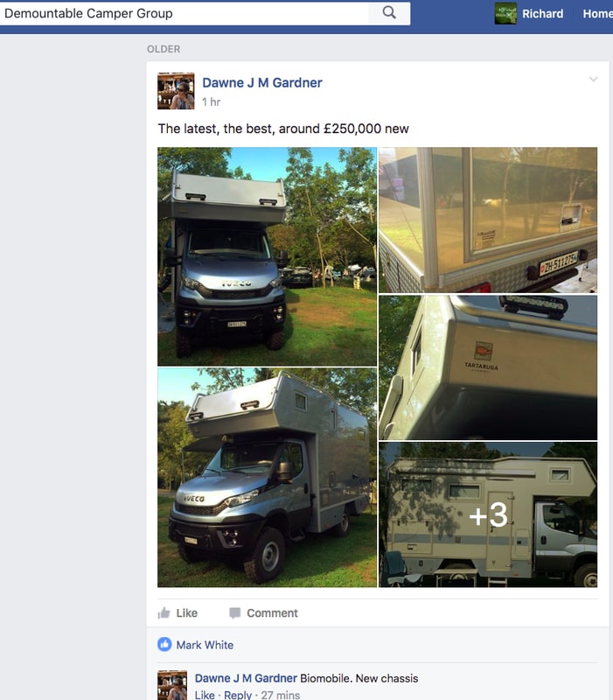This screenshot has width=613, height=700.
Task: Open the post's 1 hr timestamp
Action: (x=211, y=101)
